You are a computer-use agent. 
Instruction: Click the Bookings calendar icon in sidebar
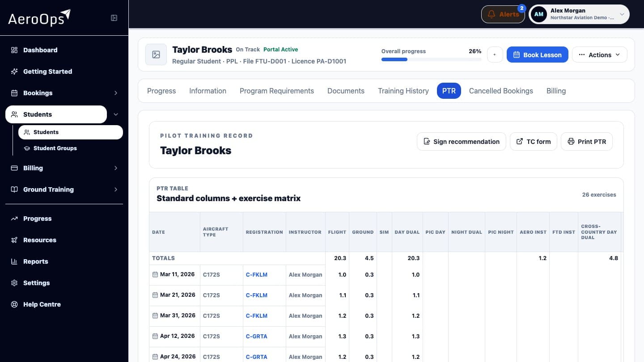[14, 93]
